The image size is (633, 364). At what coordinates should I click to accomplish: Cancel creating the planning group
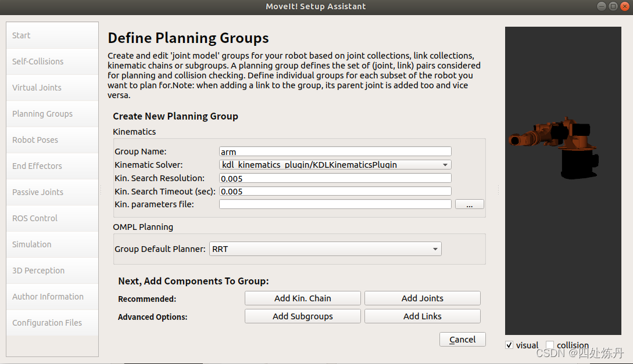[x=462, y=340]
